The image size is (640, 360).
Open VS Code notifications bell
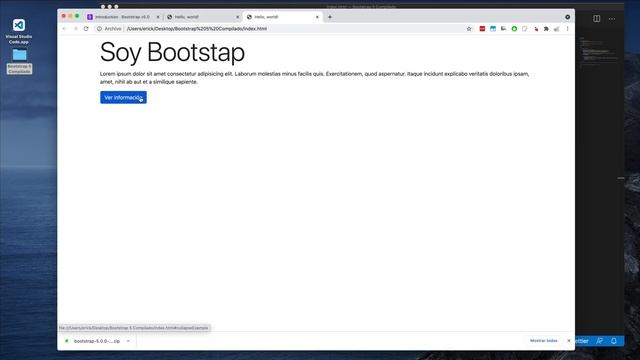tap(613, 341)
